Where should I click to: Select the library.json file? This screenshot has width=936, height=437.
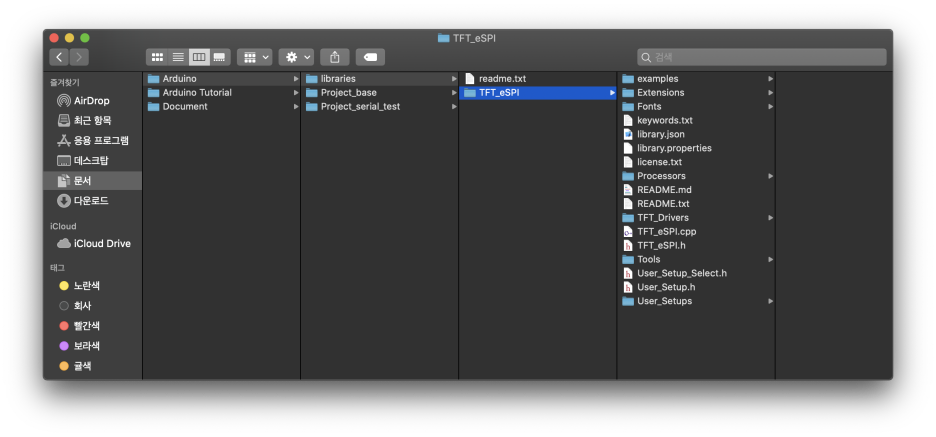696,134
